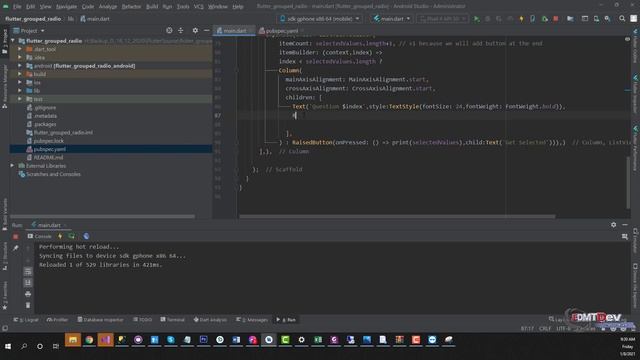Viewport: 640px width, 360px height.
Task: Toggle scroll to end in Run console
Action: 28,283
